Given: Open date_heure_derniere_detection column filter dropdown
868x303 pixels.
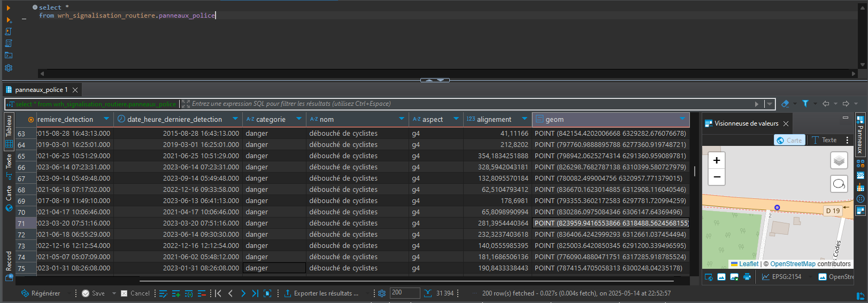Looking at the screenshot, I should pos(235,119).
